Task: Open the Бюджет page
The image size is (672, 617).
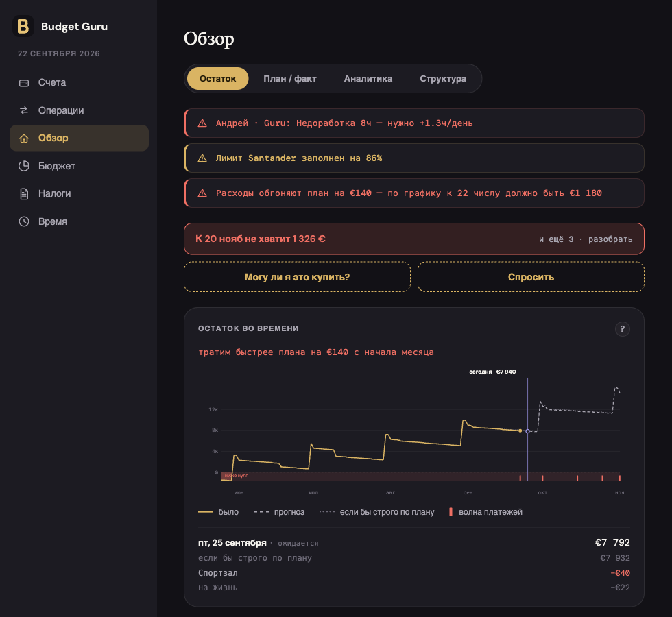Action: (80, 166)
